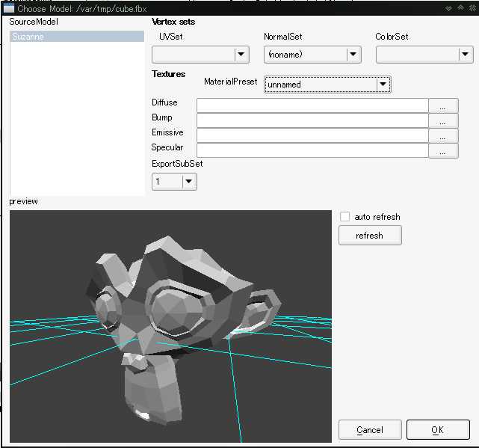Click the window menu icon in title bar

pyautogui.click(x=8, y=8)
